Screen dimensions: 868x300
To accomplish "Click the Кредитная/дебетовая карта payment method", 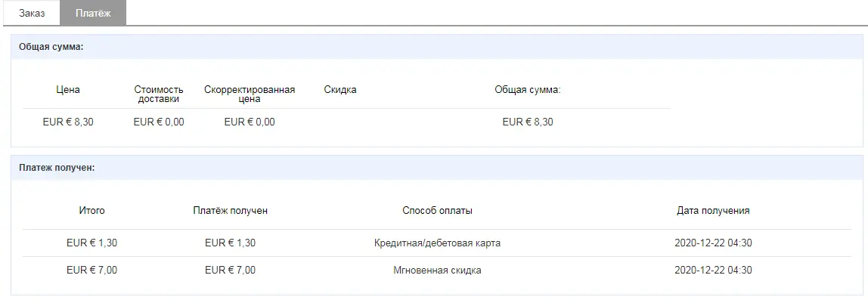I will [x=437, y=243].
